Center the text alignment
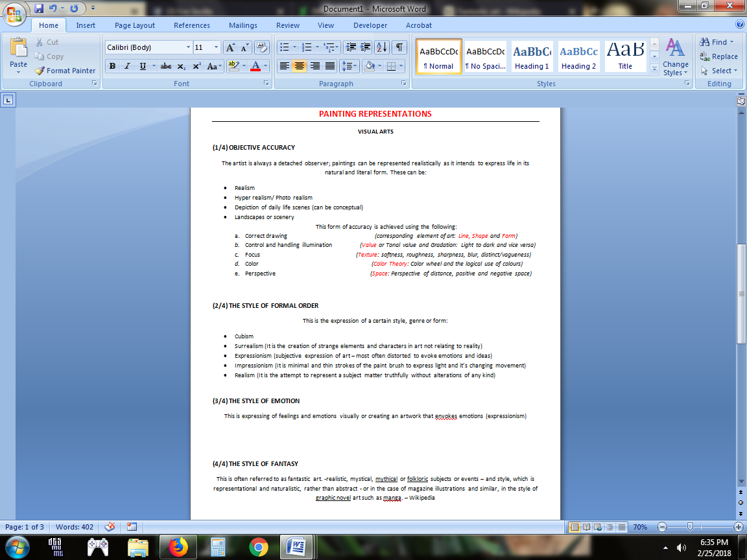Screen dimensions: 747x560 tap(299, 66)
